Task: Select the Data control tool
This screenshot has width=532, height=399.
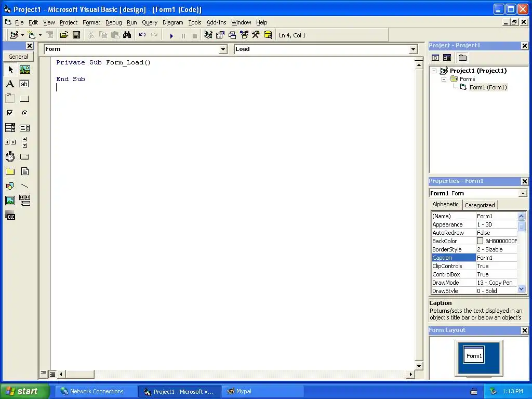Action: tap(25, 201)
